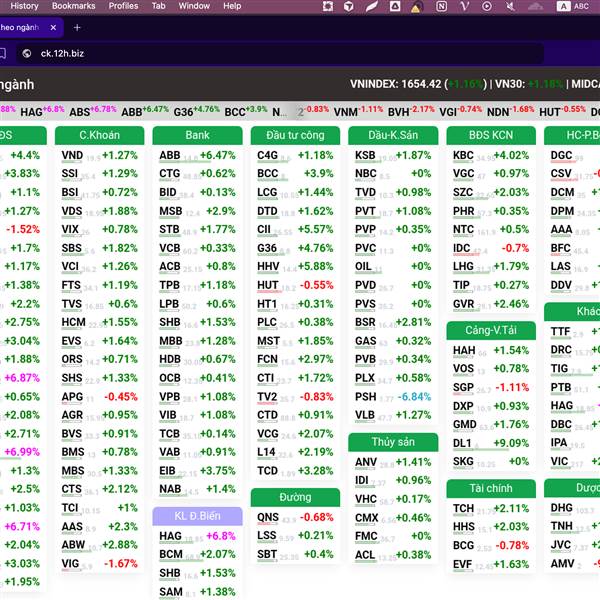Click the Bank sector header

click(197, 135)
